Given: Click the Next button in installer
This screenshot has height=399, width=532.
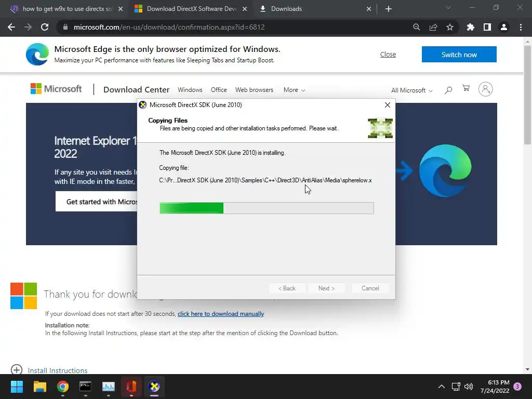Looking at the screenshot, I should tap(326, 288).
